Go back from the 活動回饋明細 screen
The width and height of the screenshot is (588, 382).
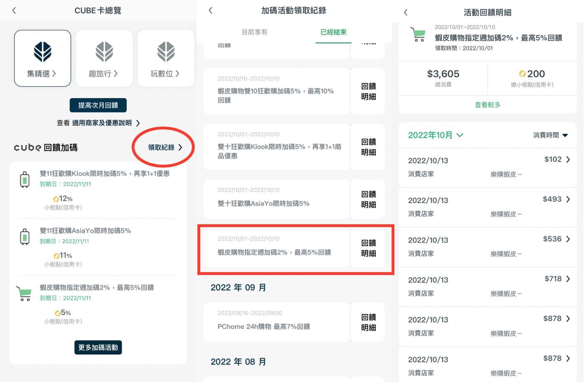(x=405, y=12)
